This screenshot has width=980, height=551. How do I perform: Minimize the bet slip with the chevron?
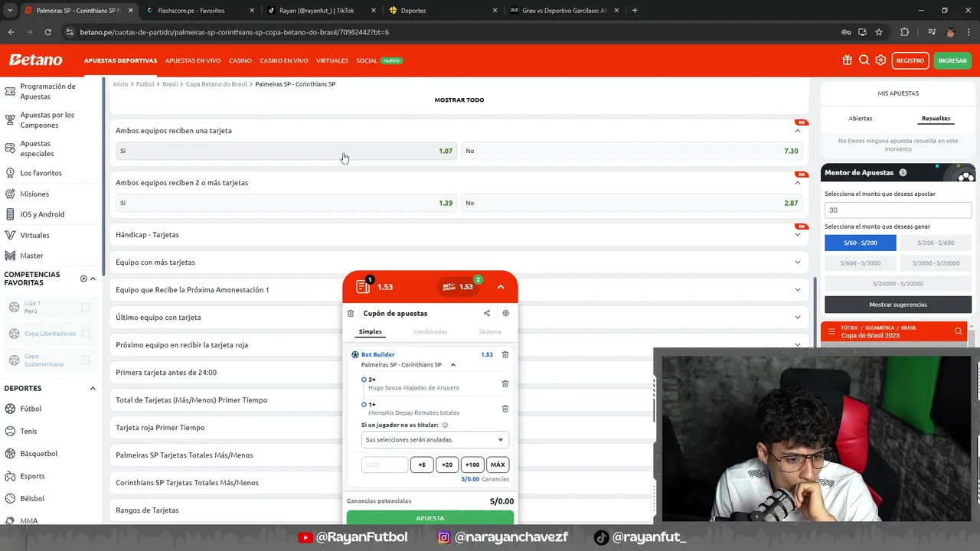[501, 287]
